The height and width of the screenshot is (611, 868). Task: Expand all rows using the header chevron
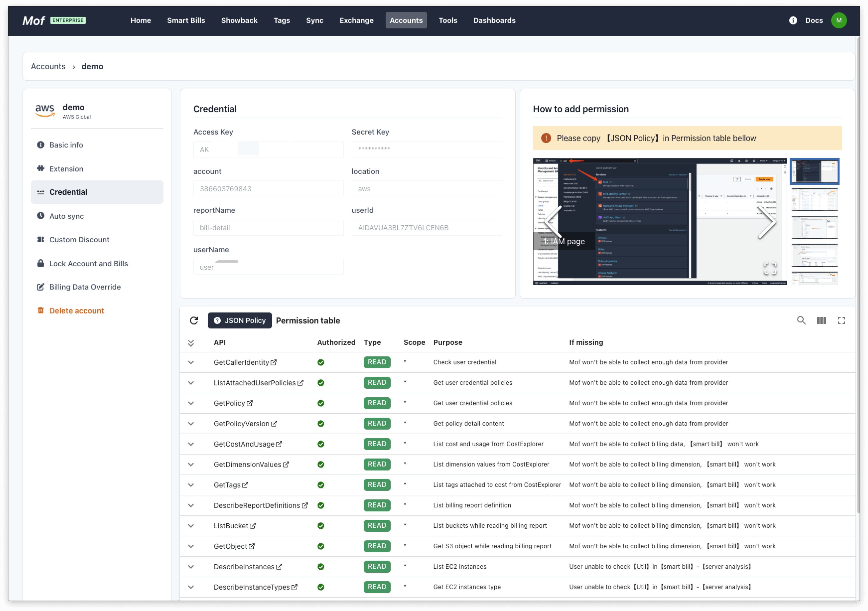pyautogui.click(x=191, y=343)
